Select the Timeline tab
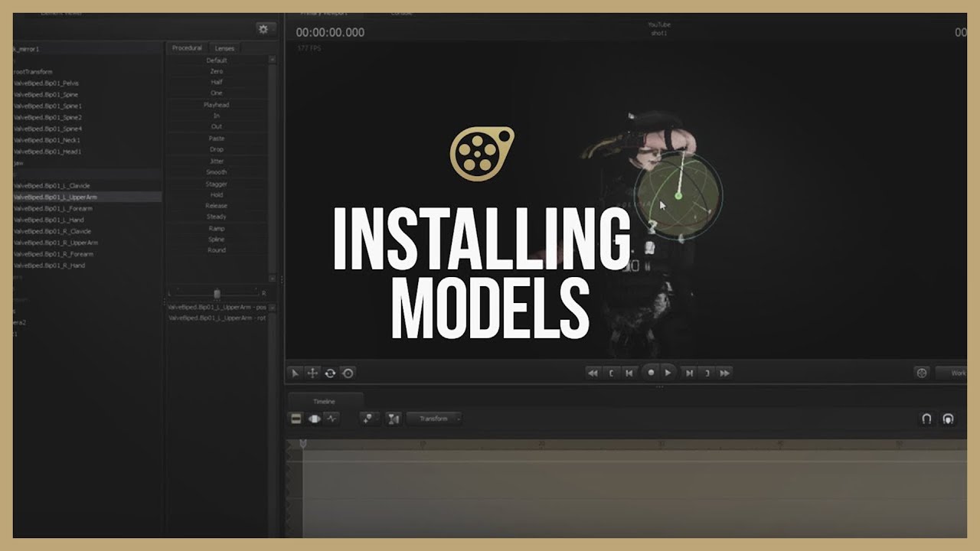The height and width of the screenshot is (551, 980). (324, 401)
